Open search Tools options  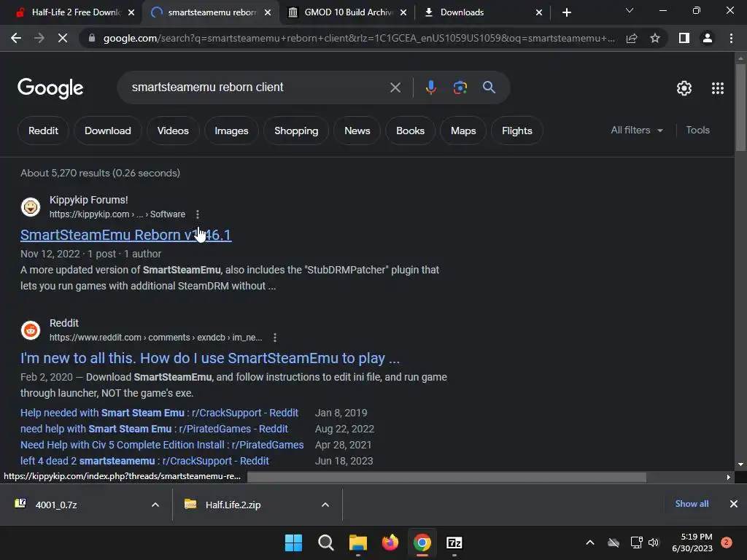[697, 130]
